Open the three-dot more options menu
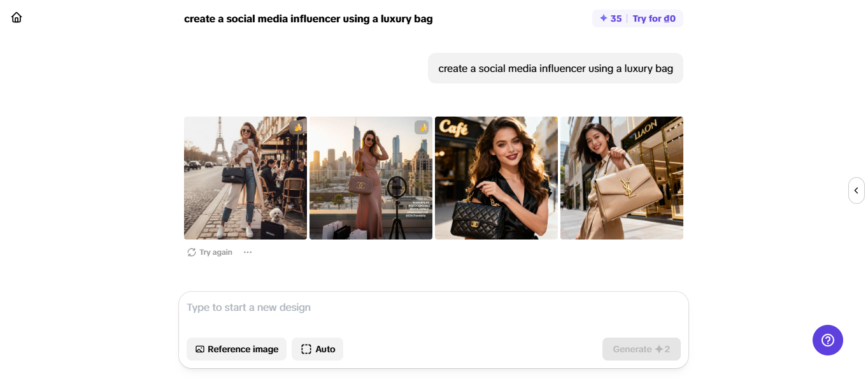The image size is (868, 379). click(x=248, y=252)
